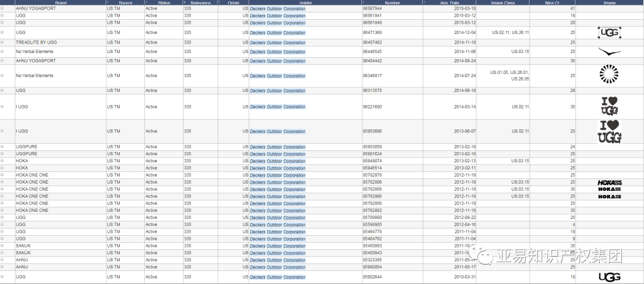Open the holder link in HOKA row 85846514
The image size is (644, 284).
[278, 168]
